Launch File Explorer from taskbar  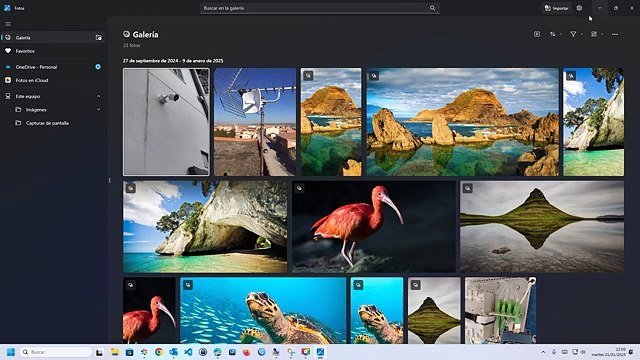coord(115,352)
